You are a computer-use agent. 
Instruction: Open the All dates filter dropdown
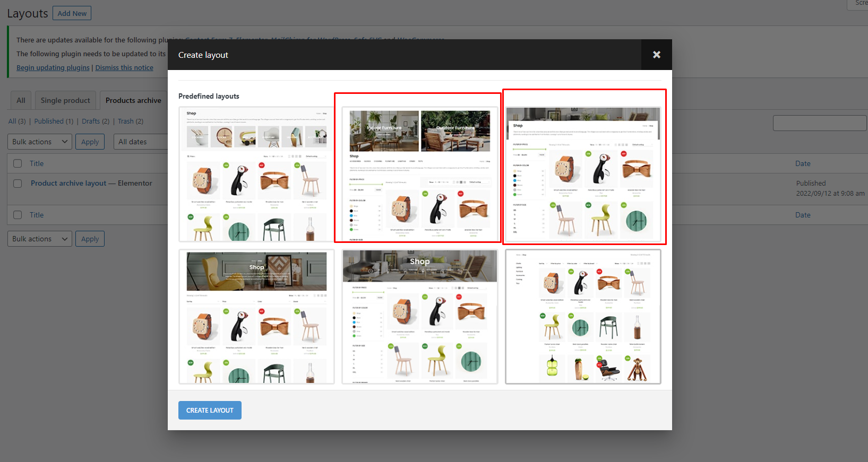(141, 142)
